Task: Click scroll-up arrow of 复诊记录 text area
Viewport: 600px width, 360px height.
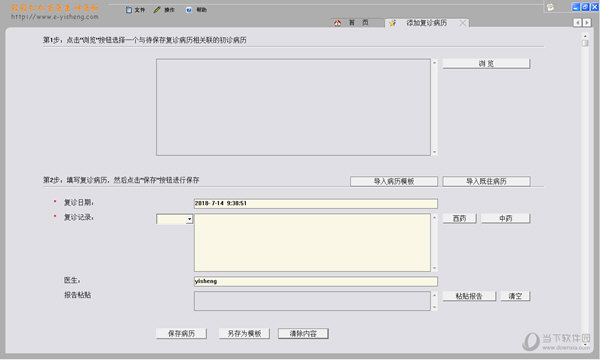Action: [434, 217]
